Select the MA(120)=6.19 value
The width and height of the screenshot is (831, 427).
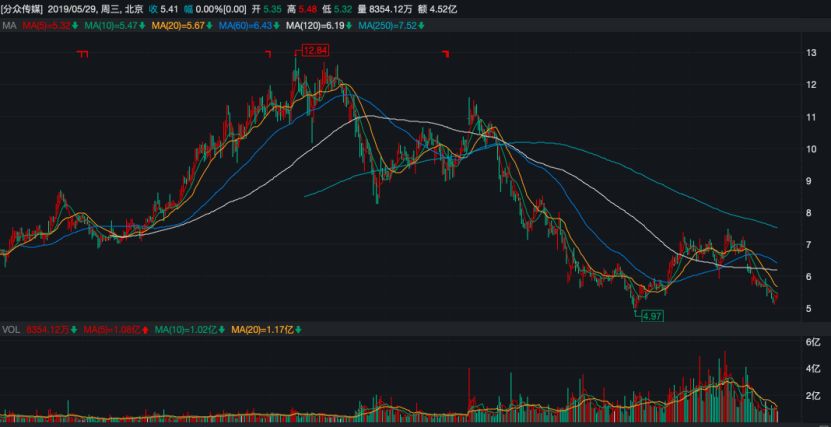[315, 25]
